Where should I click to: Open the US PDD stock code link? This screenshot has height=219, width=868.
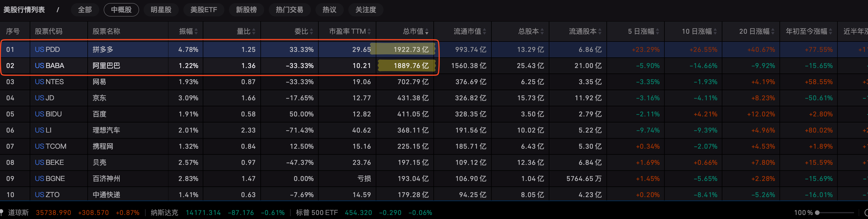point(47,50)
